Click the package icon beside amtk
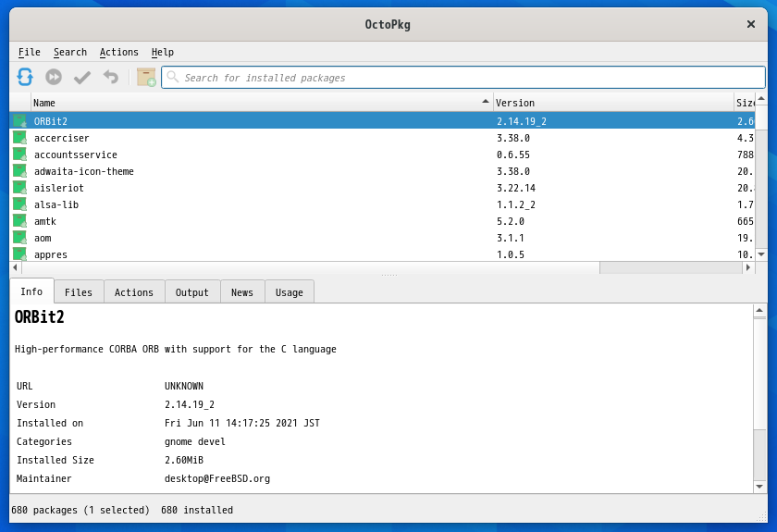The height and width of the screenshot is (532, 777). pyautogui.click(x=19, y=220)
